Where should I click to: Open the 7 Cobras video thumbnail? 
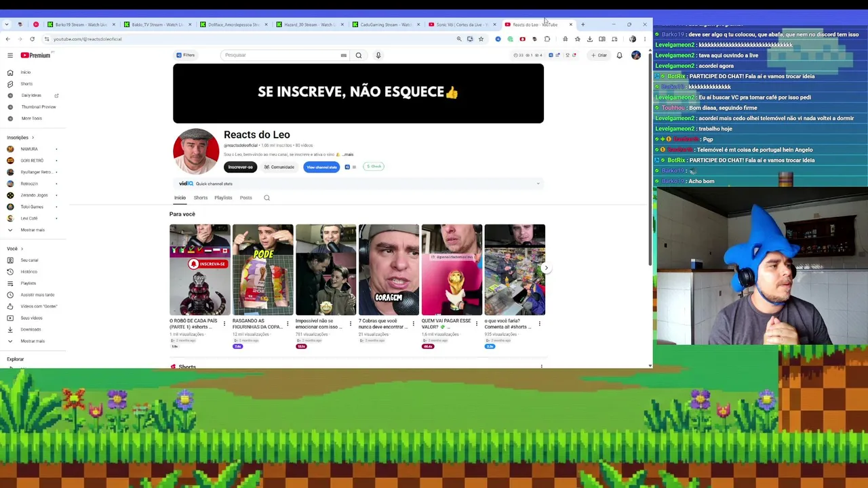click(389, 270)
